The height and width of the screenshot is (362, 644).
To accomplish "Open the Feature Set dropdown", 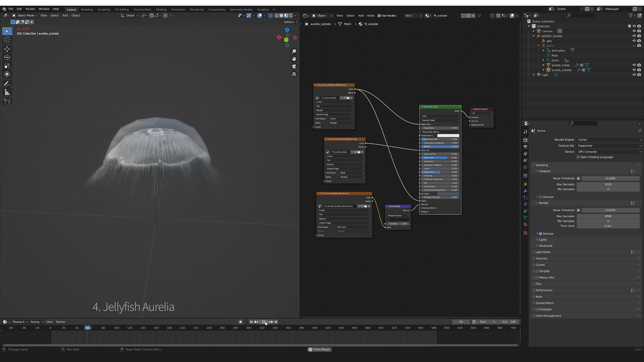I will pyautogui.click(x=609, y=146).
